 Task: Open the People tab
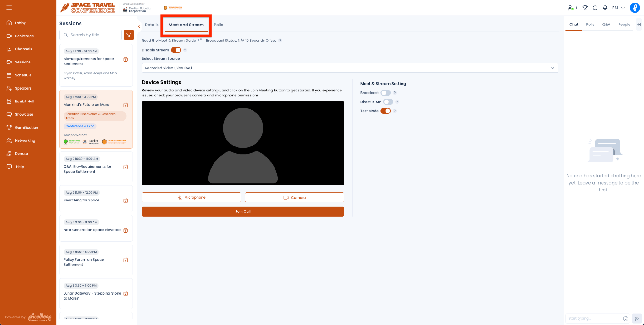tap(624, 25)
